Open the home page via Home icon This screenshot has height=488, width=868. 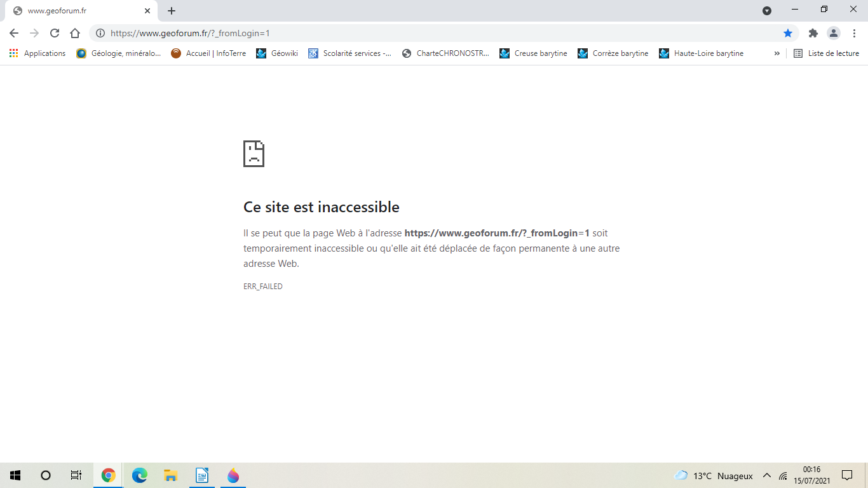coord(75,33)
